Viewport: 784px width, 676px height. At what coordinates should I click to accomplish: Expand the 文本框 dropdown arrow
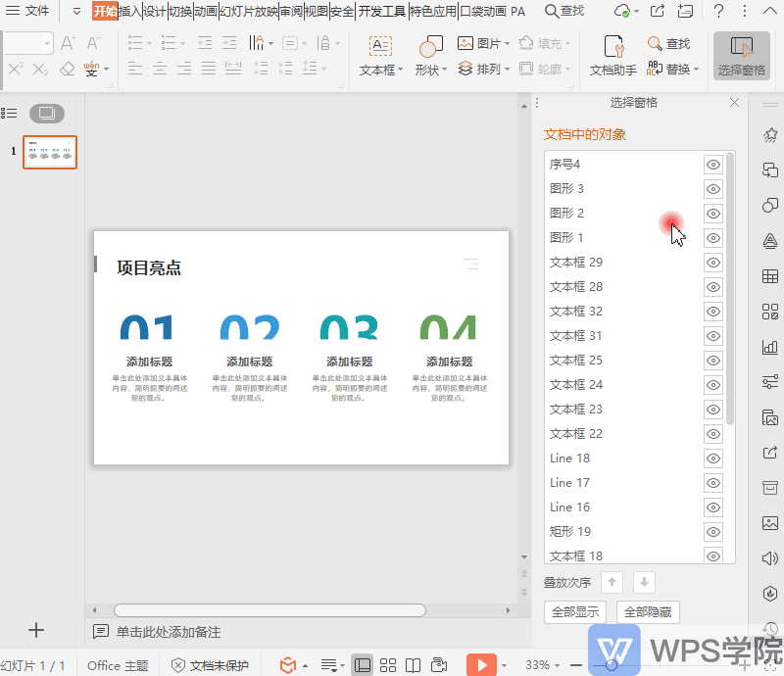(x=400, y=70)
